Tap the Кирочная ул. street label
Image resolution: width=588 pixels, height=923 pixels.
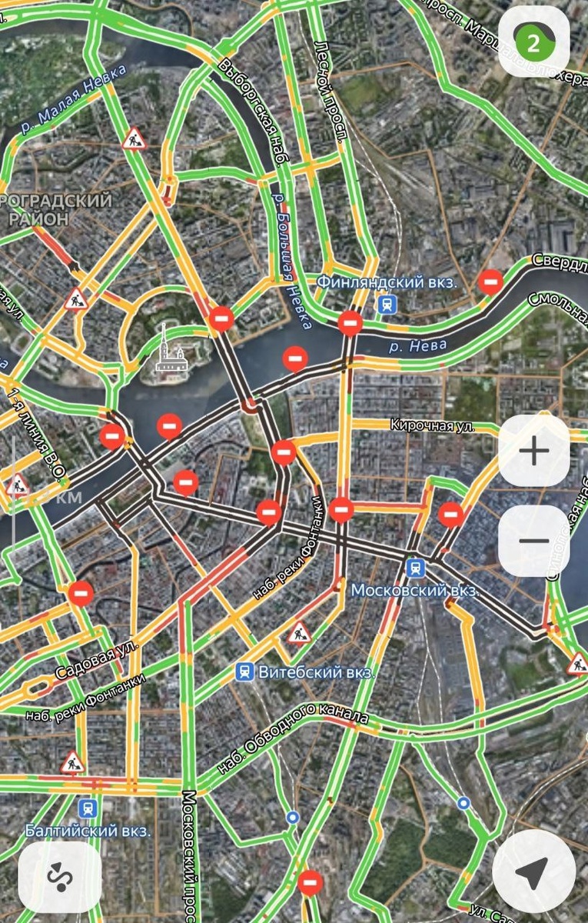click(432, 425)
